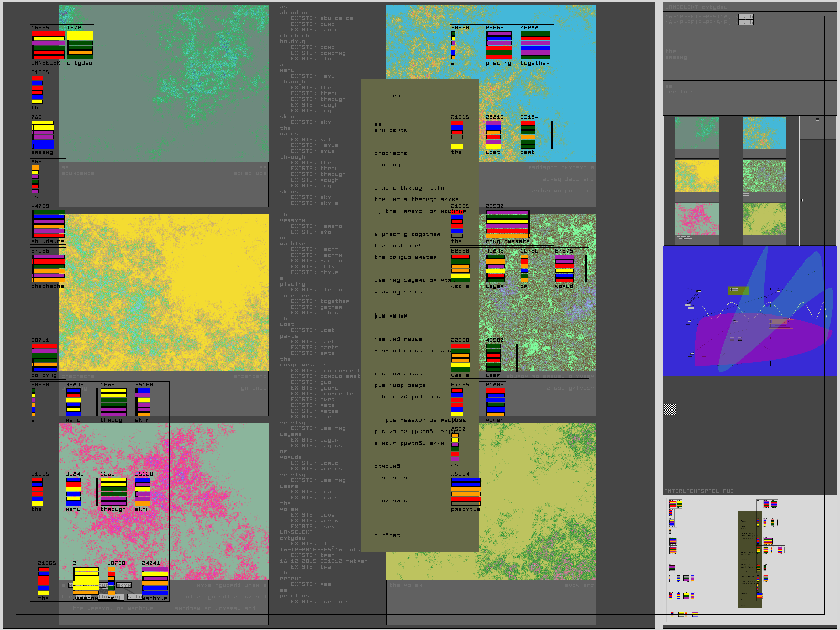The width and height of the screenshot is (840, 630).
Task: Click the green node in the blue preview
Action: (739, 290)
